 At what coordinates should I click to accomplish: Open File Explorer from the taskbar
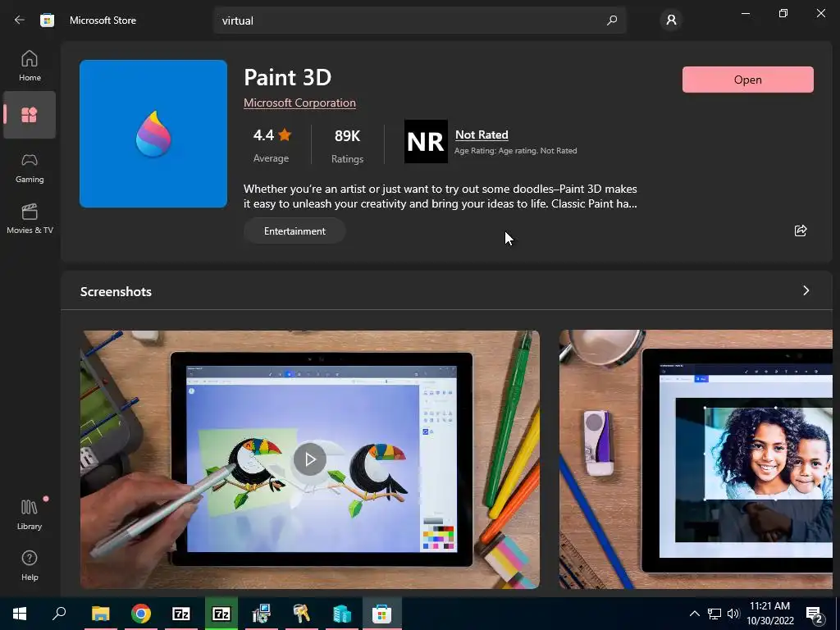tap(100, 614)
